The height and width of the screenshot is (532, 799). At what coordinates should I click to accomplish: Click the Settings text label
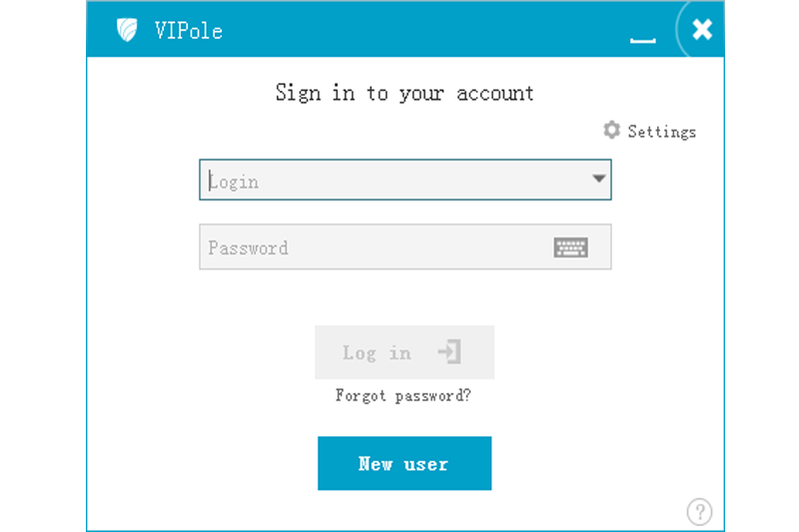coord(661,132)
